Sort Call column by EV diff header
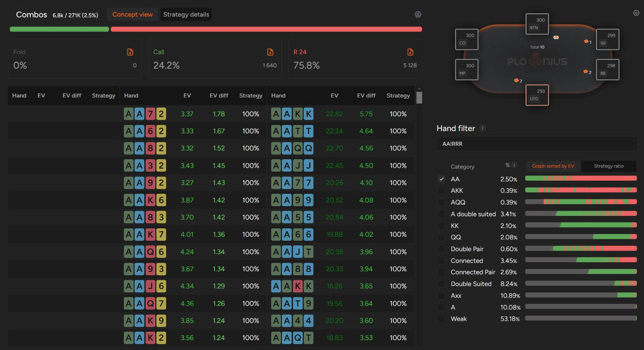The image size is (644, 350). pos(219,96)
